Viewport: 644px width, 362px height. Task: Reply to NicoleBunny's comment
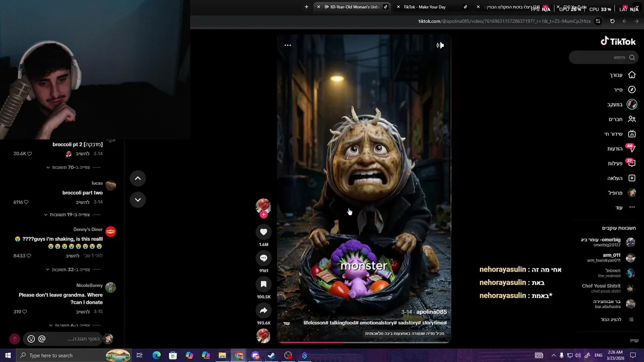tap(83, 312)
